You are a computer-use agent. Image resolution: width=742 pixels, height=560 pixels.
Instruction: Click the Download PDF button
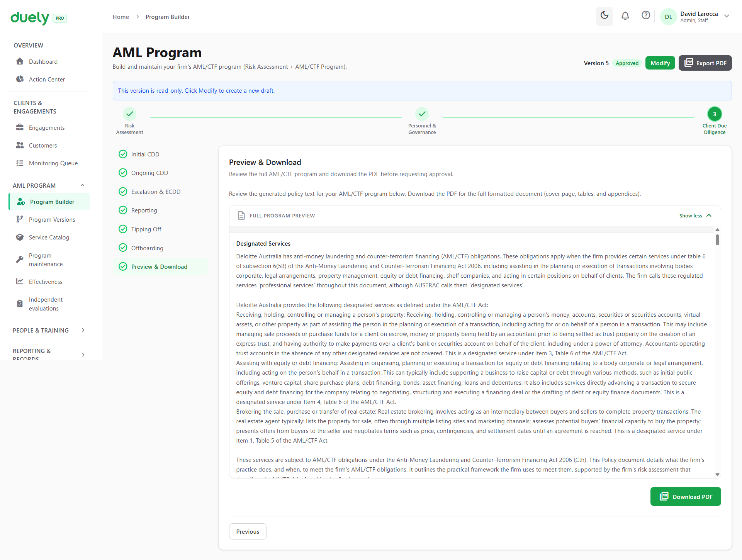686,497
